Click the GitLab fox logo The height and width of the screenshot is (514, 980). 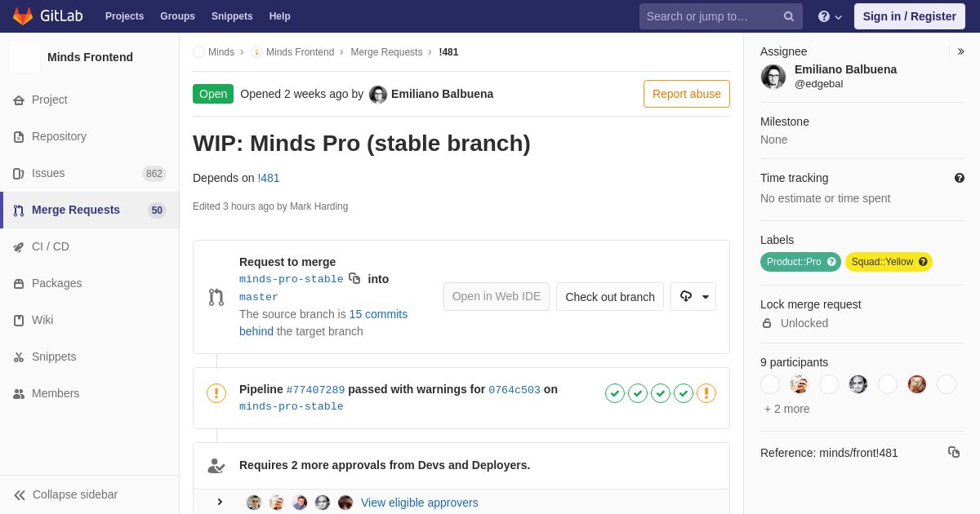(23, 16)
